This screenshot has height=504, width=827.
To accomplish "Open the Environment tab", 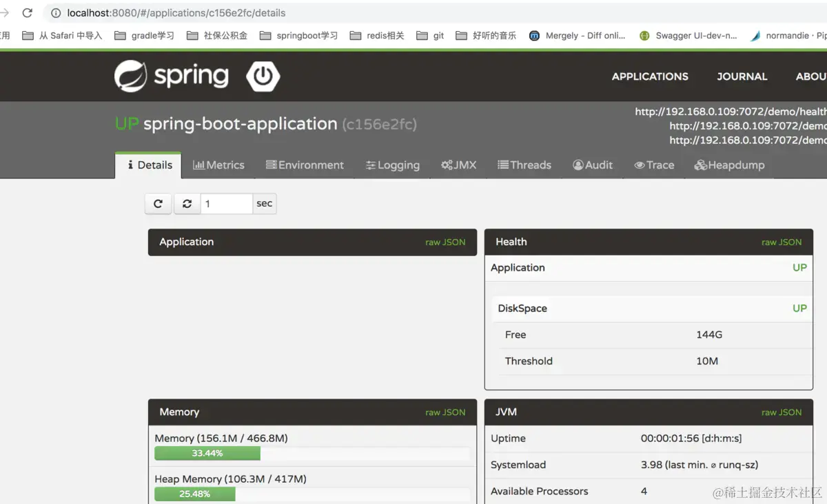I will [x=305, y=165].
